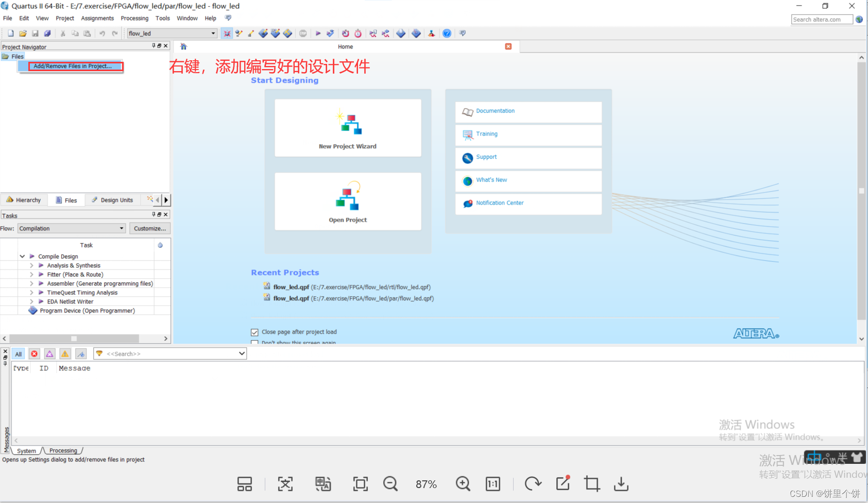868x503 pixels.
Task: Click the Redo arrow icon
Action: click(114, 33)
